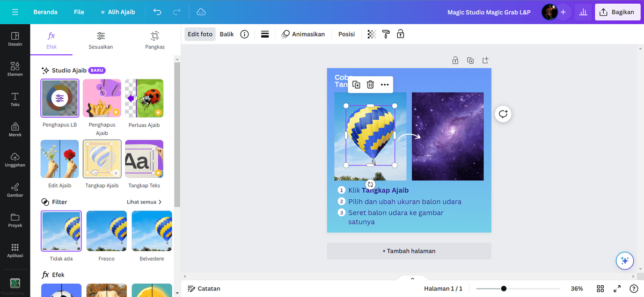Switch to the Pangkas tab

155,41
